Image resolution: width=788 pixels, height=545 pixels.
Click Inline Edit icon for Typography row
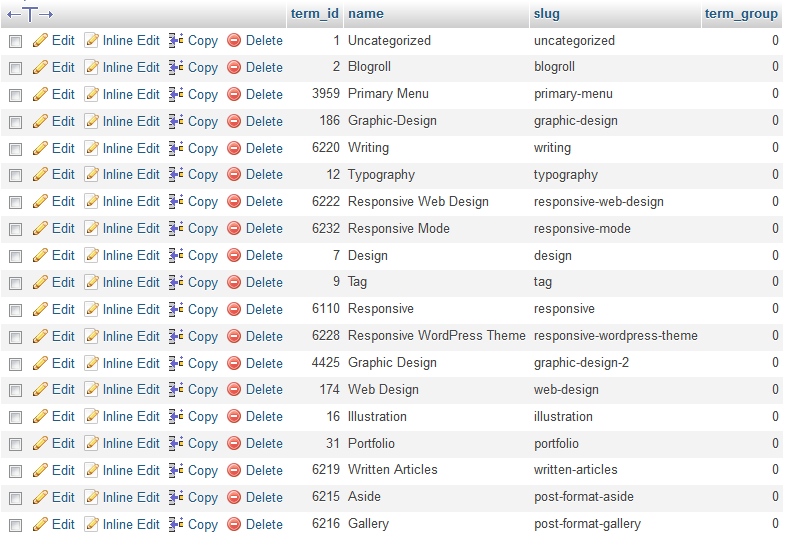91,174
